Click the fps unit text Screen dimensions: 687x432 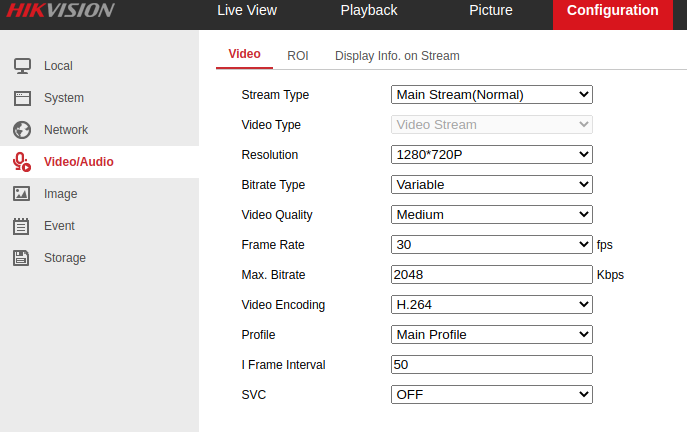[x=605, y=245]
